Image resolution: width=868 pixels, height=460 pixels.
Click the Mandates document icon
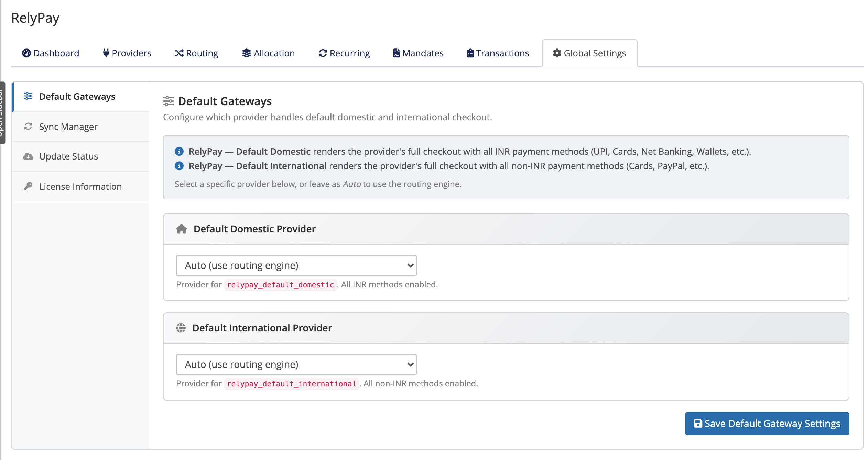click(x=397, y=53)
